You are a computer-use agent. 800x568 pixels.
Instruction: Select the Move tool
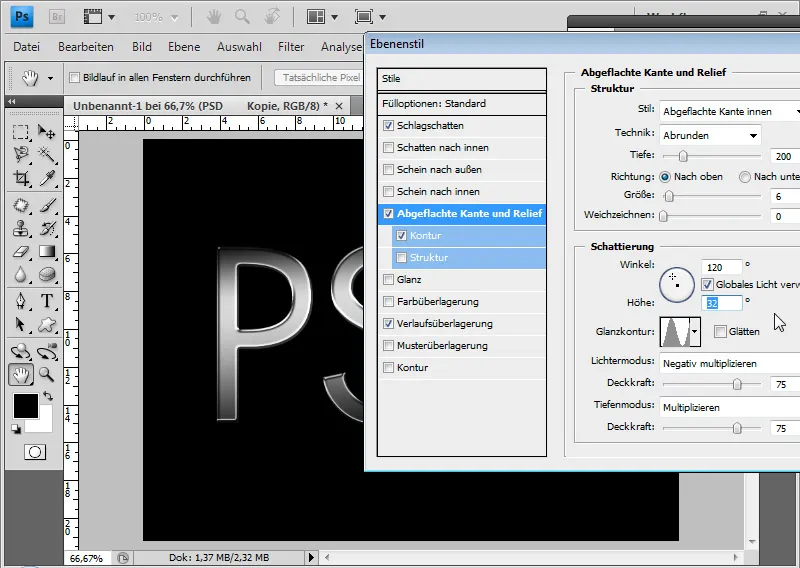point(46,132)
